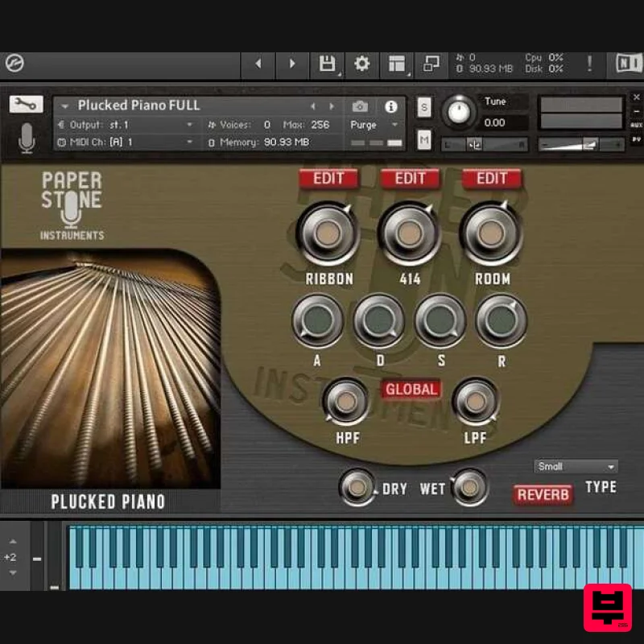Open the instrument info icon
Image resolution: width=644 pixels, height=644 pixels.
[x=391, y=107]
